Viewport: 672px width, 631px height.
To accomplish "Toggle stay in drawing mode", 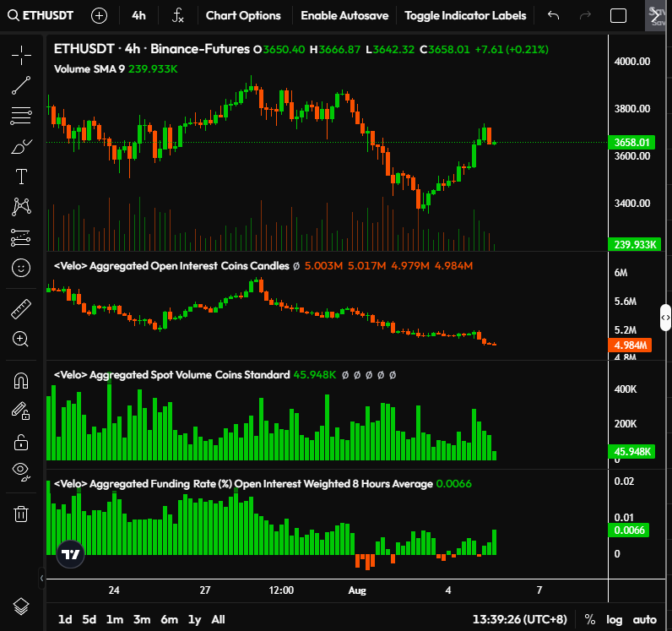I will 20,411.
